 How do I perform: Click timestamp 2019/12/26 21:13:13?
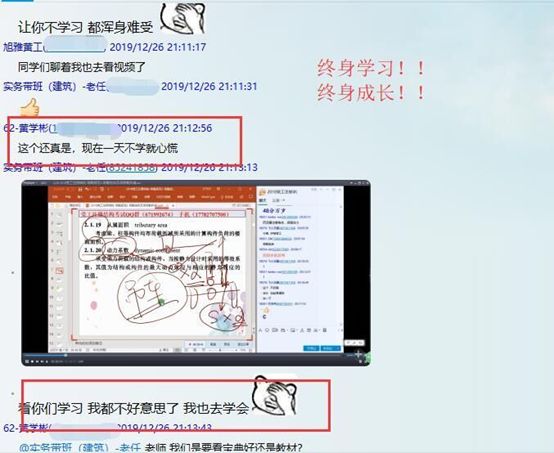[209, 167]
